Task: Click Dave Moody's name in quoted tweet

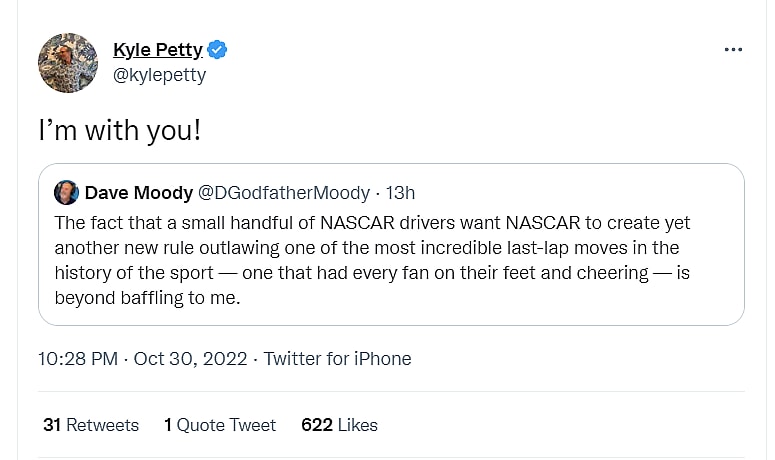Action: pos(139,193)
